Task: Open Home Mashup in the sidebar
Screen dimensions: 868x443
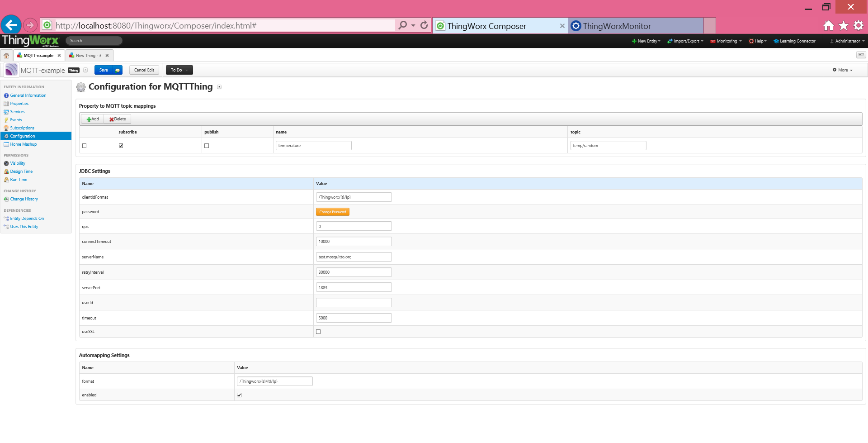Action: [x=24, y=144]
